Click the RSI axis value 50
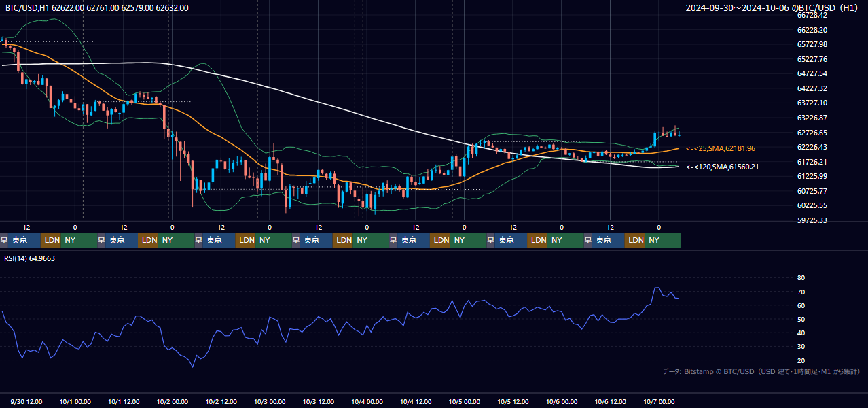Image resolution: width=868 pixels, height=408 pixels. click(801, 319)
